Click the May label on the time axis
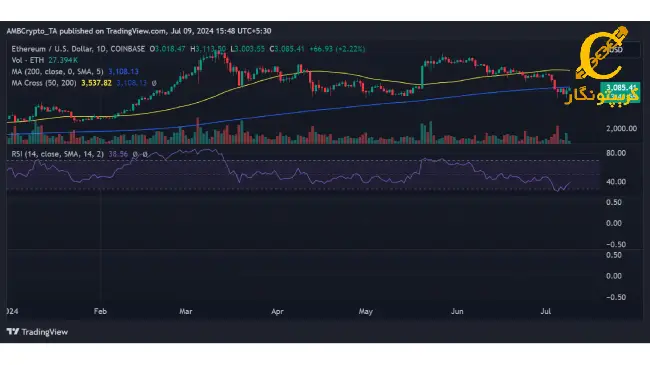The height and width of the screenshot is (365, 650). click(x=366, y=311)
